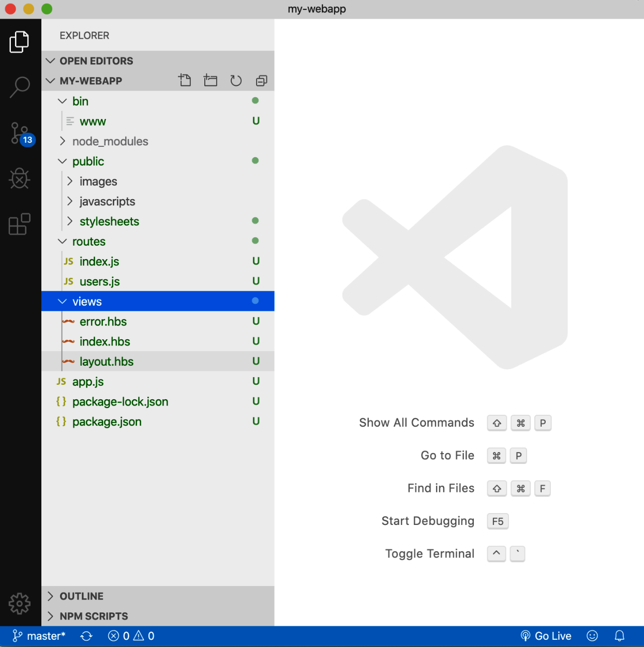The image size is (644, 647).
Task: Click the New Folder icon in explorer header
Action: tap(211, 81)
